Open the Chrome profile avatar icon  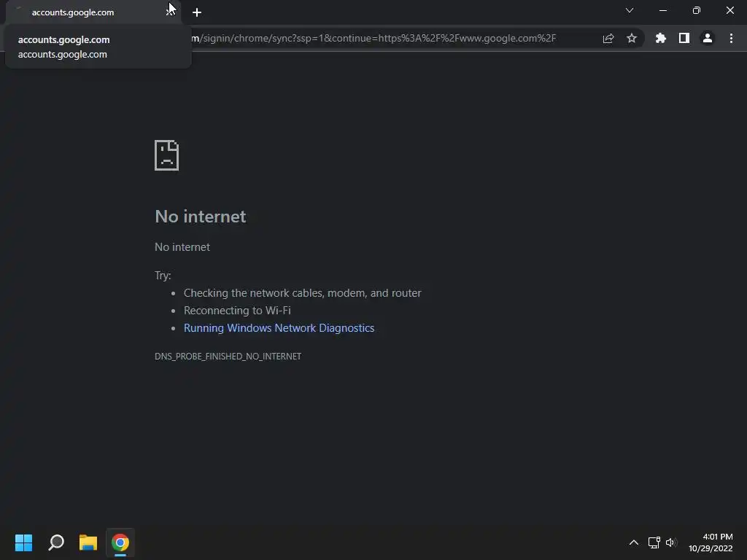pyautogui.click(x=708, y=38)
